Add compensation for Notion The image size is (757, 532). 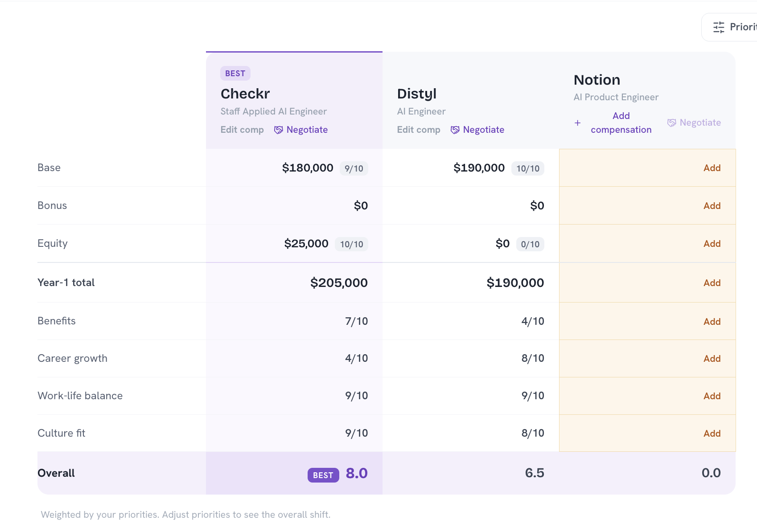pos(613,123)
